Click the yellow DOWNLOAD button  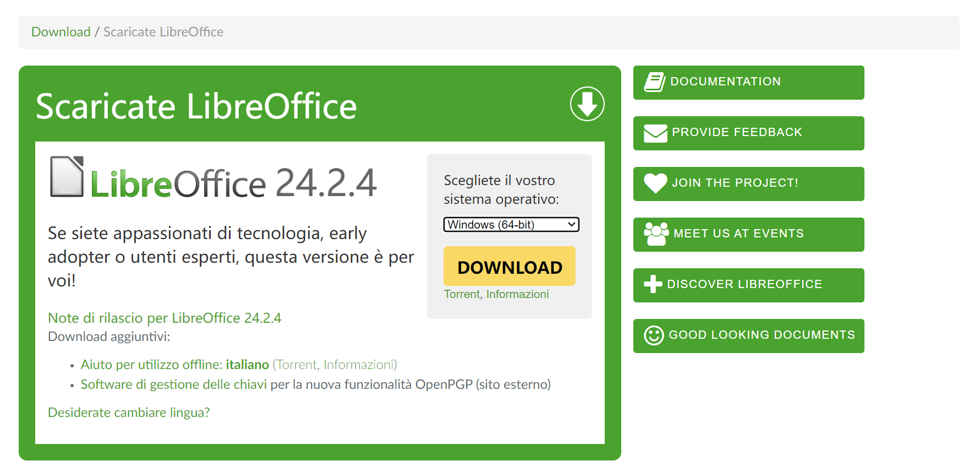(510, 266)
